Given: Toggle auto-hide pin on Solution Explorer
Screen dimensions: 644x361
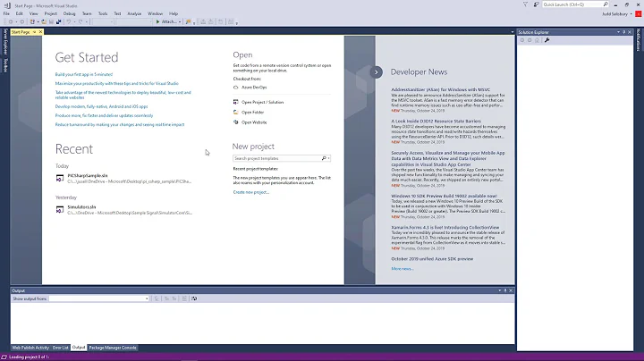Looking at the screenshot, I should pos(623,32).
